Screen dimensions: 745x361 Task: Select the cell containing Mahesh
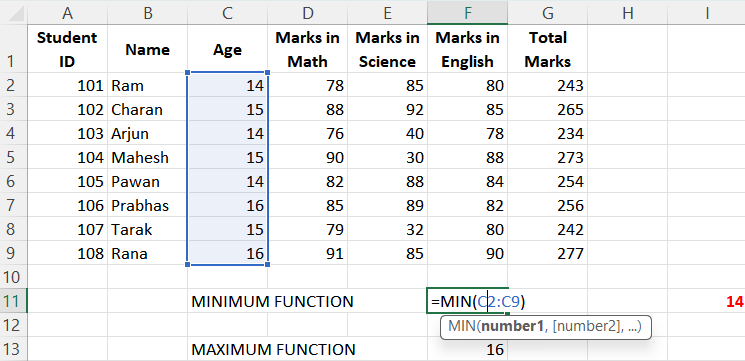(148, 157)
